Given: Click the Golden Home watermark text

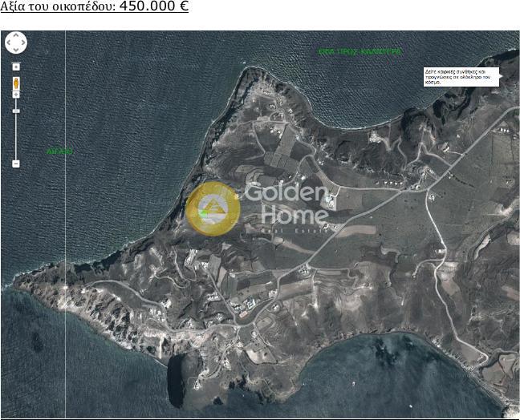Looking at the screenshot, I should (286, 204).
